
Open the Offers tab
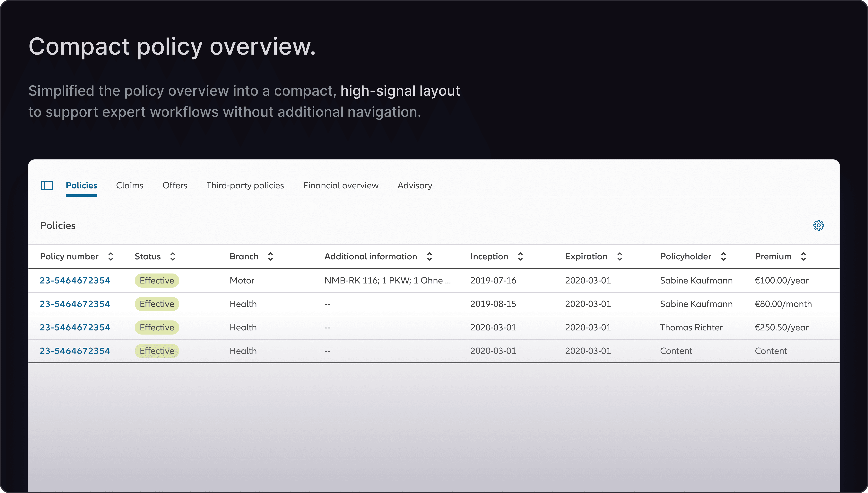[175, 185]
